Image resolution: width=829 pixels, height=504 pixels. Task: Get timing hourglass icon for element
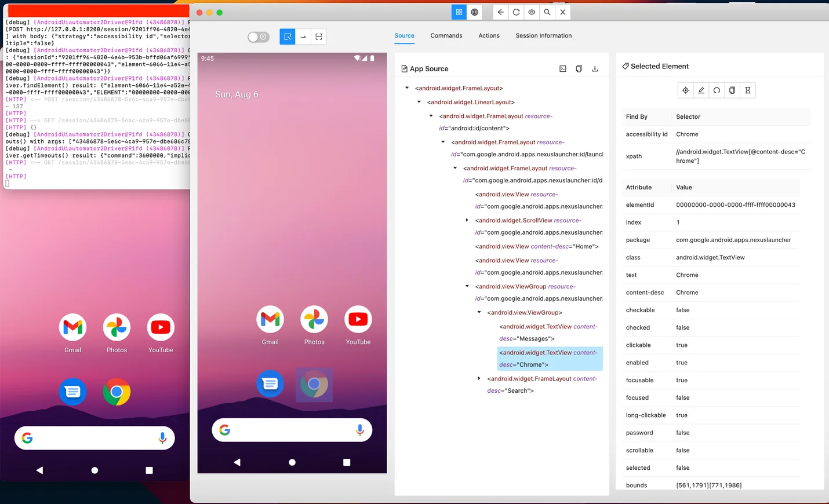click(x=748, y=90)
